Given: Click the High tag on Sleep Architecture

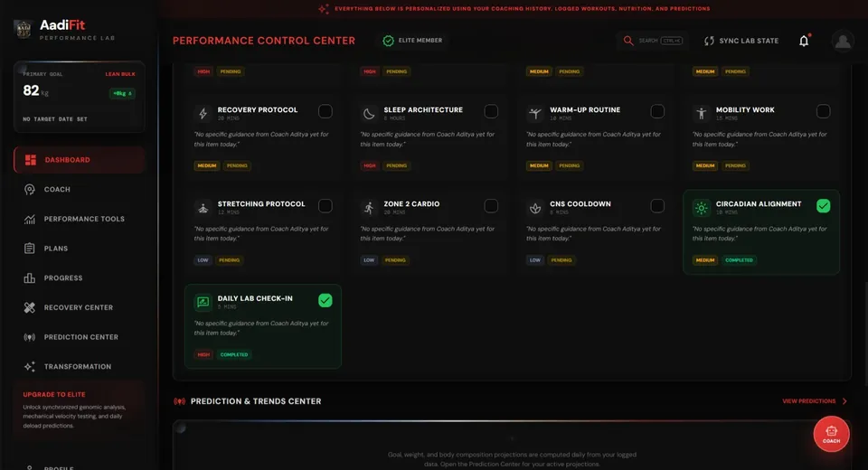Looking at the screenshot, I should 369,165.
